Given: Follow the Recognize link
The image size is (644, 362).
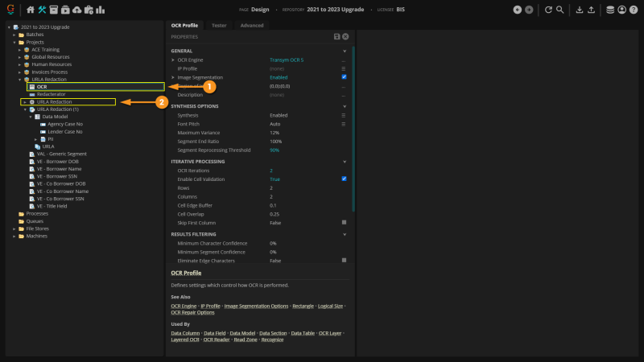Looking at the screenshot, I should pyautogui.click(x=272, y=339).
